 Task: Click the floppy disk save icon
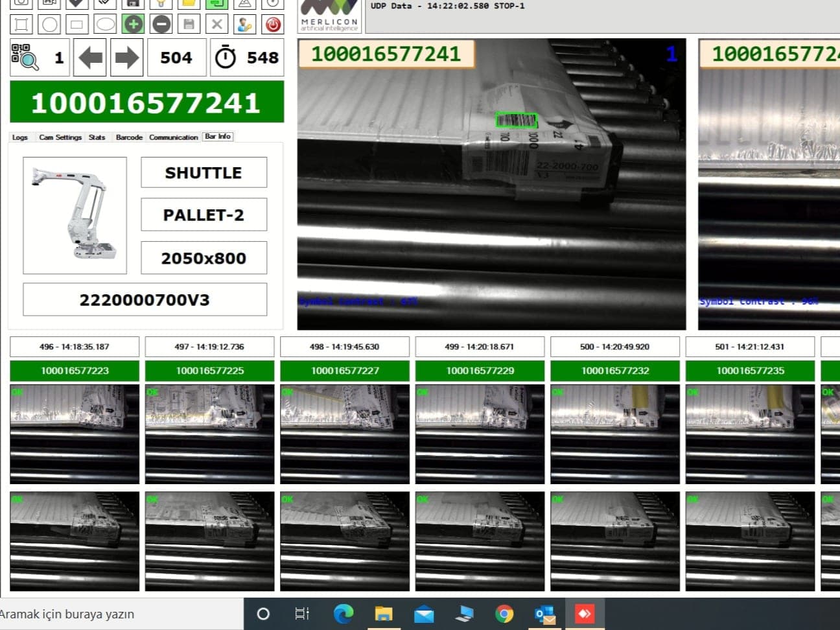coord(189,25)
